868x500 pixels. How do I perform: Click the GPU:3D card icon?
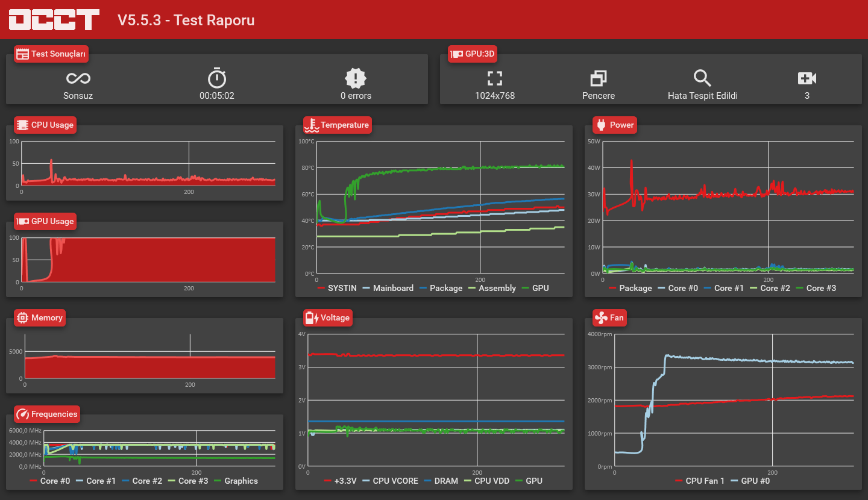pyautogui.click(x=456, y=54)
